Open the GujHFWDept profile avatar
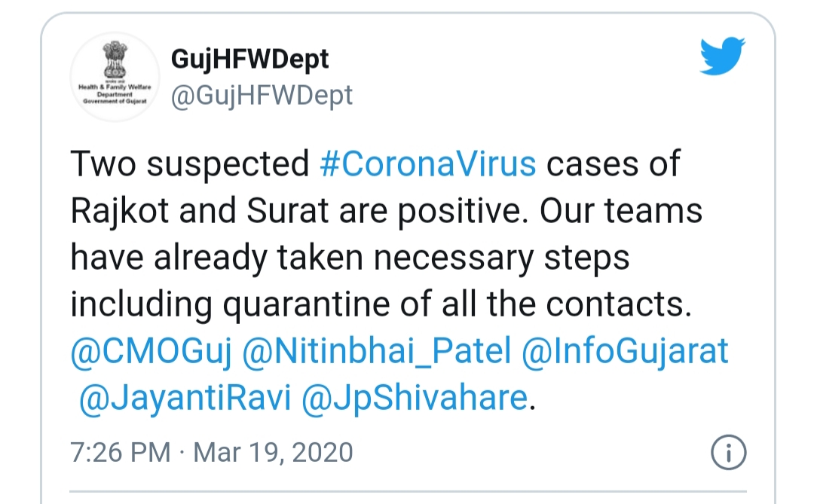This screenshot has width=814, height=504. coord(115,77)
